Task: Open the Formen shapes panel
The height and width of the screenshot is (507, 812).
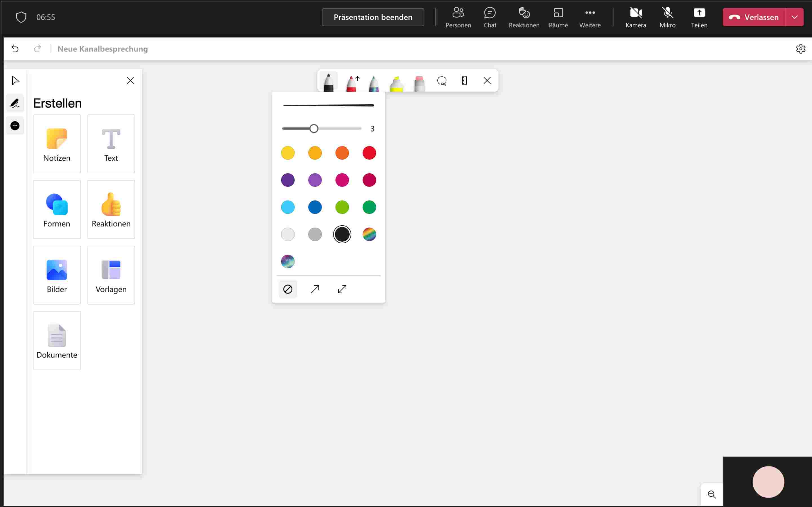Action: 57,209
